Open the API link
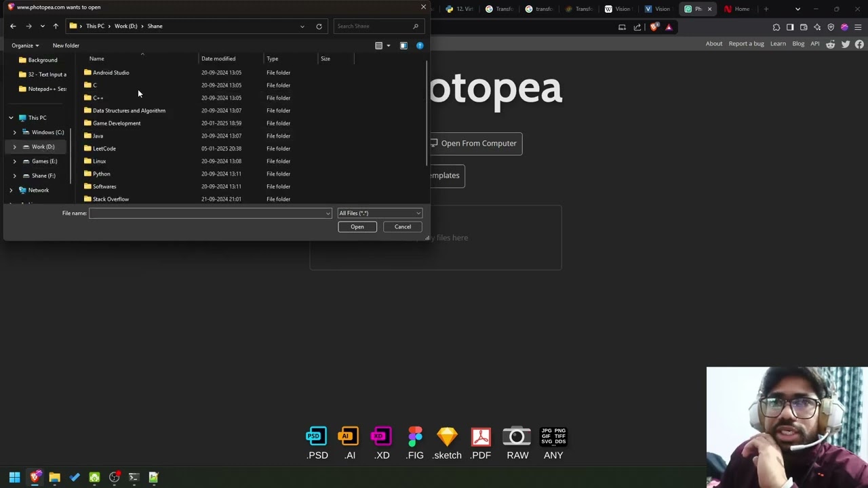Screen dimensions: 868x488 click(x=815, y=44)
